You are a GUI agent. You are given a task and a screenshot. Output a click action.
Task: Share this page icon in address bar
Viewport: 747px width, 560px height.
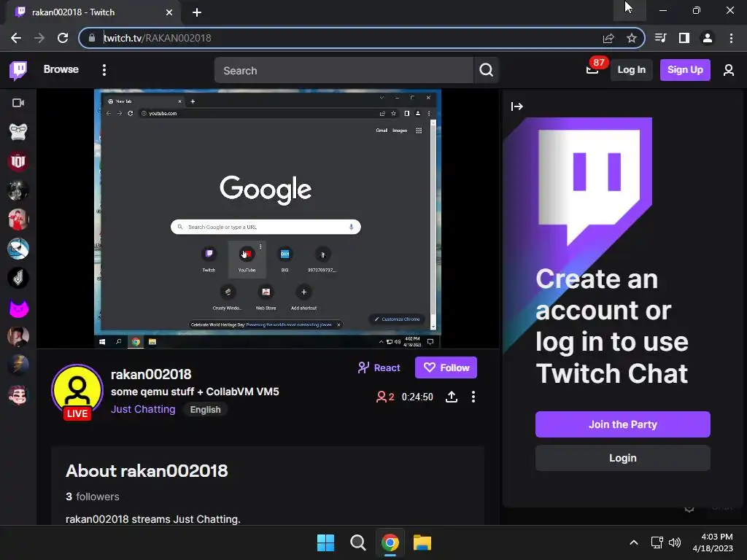[x=608, y=38]
